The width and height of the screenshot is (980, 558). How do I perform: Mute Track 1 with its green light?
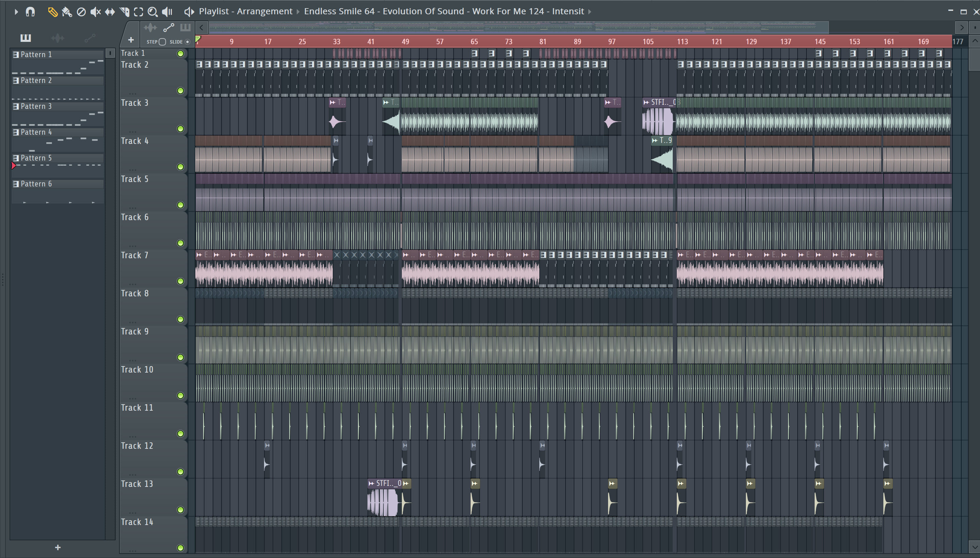180,54
